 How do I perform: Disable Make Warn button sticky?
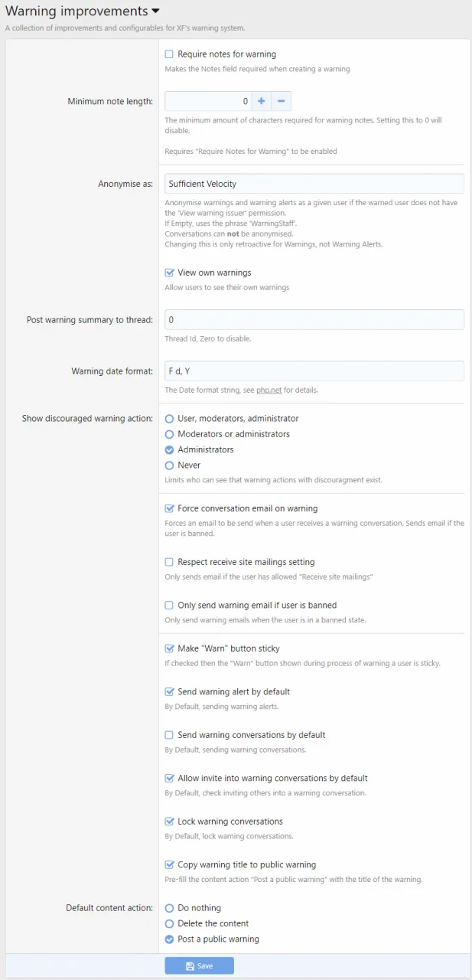click(x=170, y=648)
